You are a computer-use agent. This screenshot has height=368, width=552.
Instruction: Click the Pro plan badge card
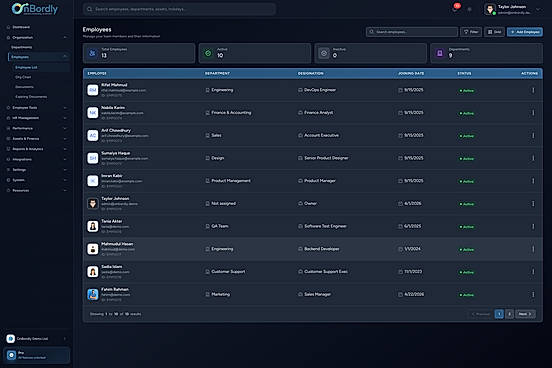[x=37, y=355]
